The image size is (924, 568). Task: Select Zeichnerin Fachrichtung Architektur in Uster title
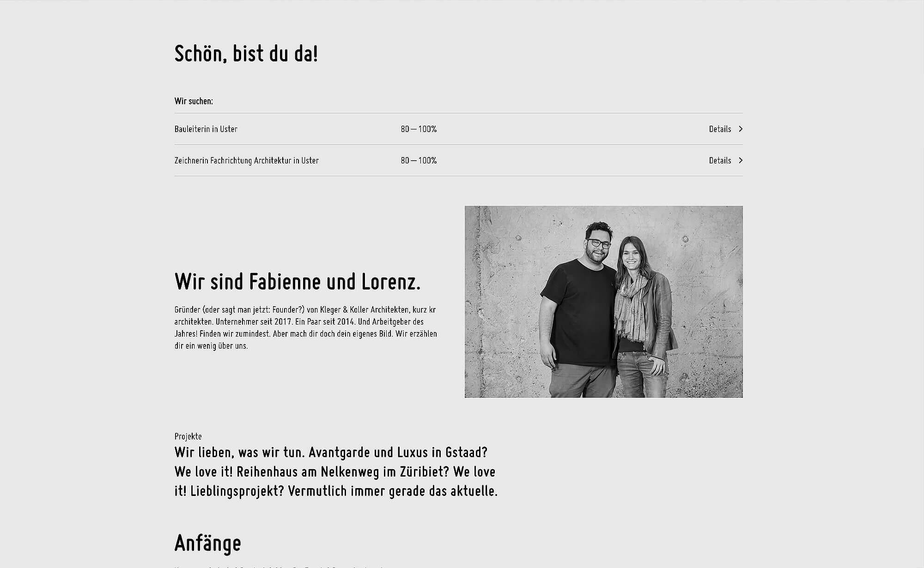247,160
